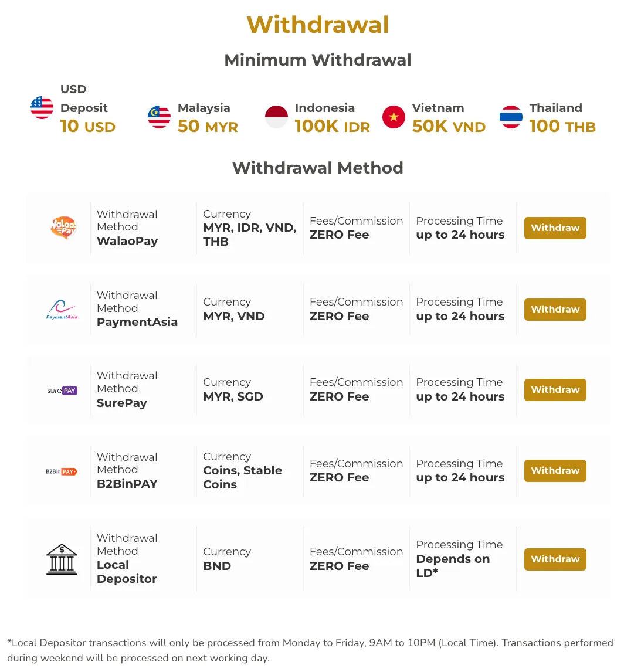Click the Thailand flag icon
Screen dimensions: 624x672
point(511,117)
